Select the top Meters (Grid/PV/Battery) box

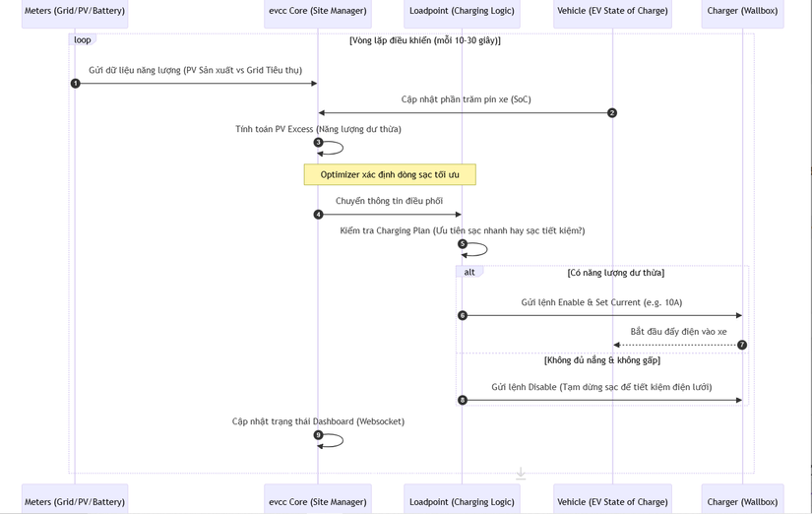[75, 12]
